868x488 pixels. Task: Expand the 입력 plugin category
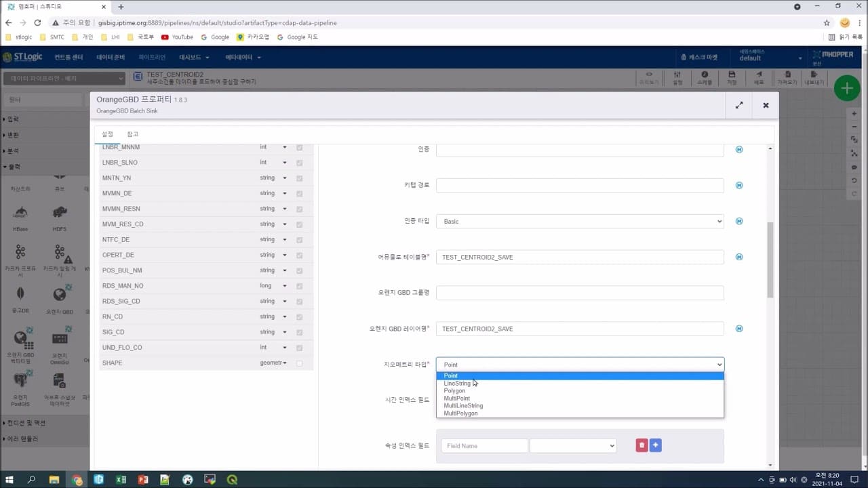12,119
